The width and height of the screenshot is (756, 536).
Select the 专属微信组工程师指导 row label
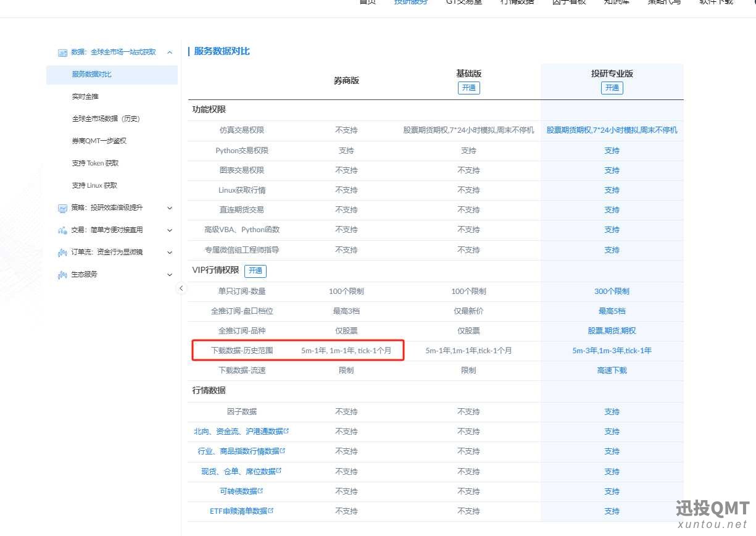pyautogui.click(x=242, y=249)
